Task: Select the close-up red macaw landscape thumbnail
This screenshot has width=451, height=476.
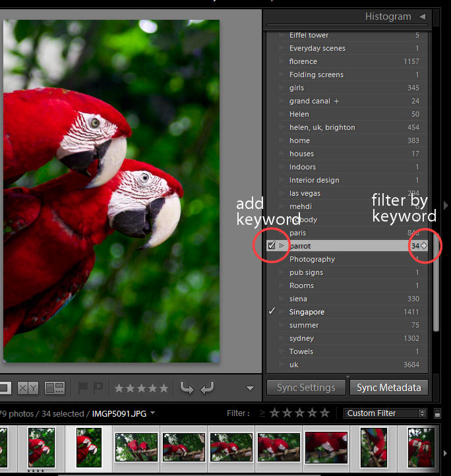Action: (326, 448)
